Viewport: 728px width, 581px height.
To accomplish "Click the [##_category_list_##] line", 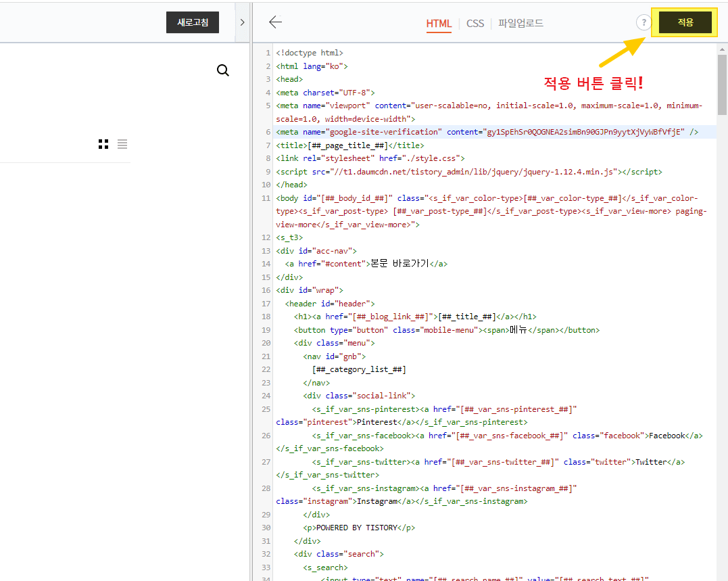I will [360, 370].
